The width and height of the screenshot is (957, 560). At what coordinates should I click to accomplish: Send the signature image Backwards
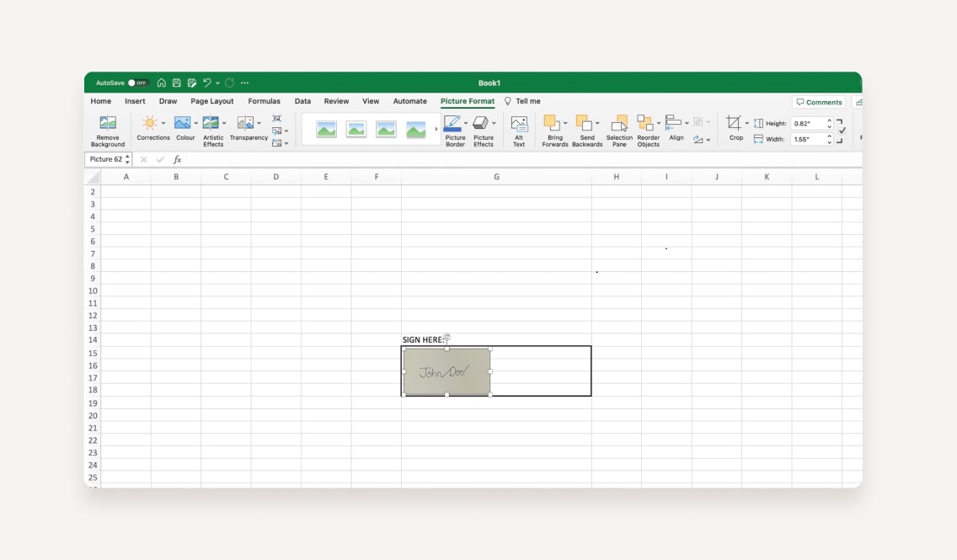pyautogui.click(x=586, y=128)
